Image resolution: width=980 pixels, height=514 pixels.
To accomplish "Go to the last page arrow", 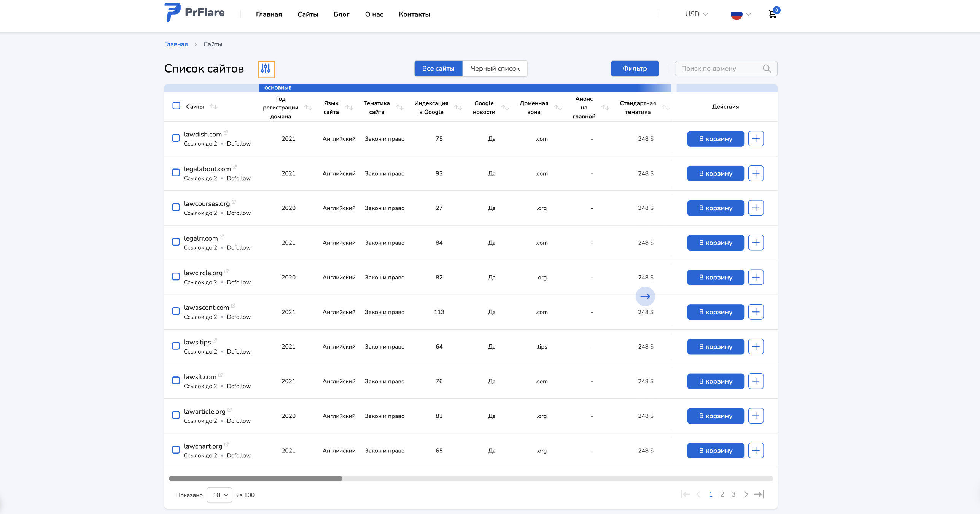I will (x=759, y=494).
